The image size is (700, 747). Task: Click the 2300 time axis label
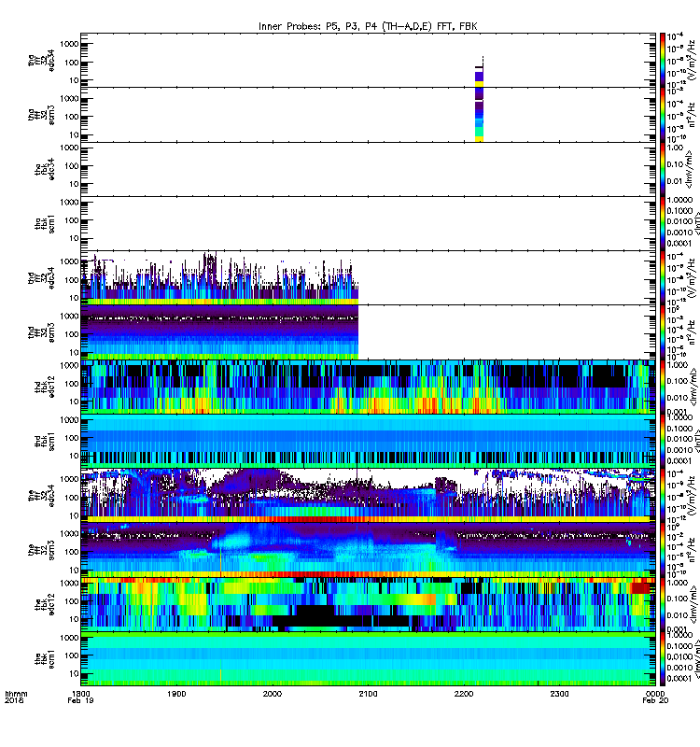point(559,694)
